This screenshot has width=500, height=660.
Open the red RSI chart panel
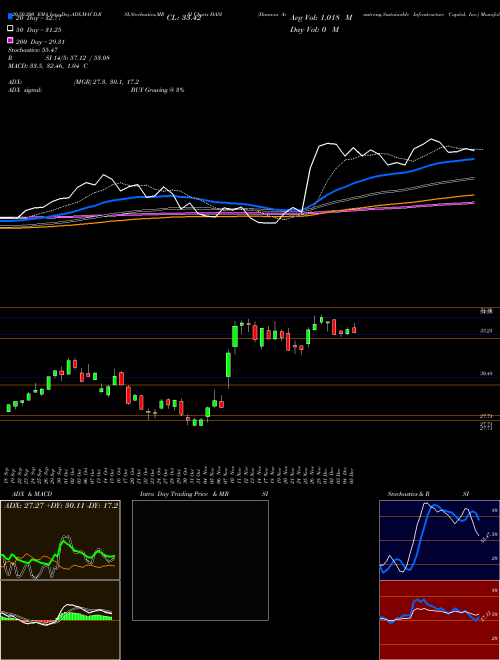coord(439,620)
